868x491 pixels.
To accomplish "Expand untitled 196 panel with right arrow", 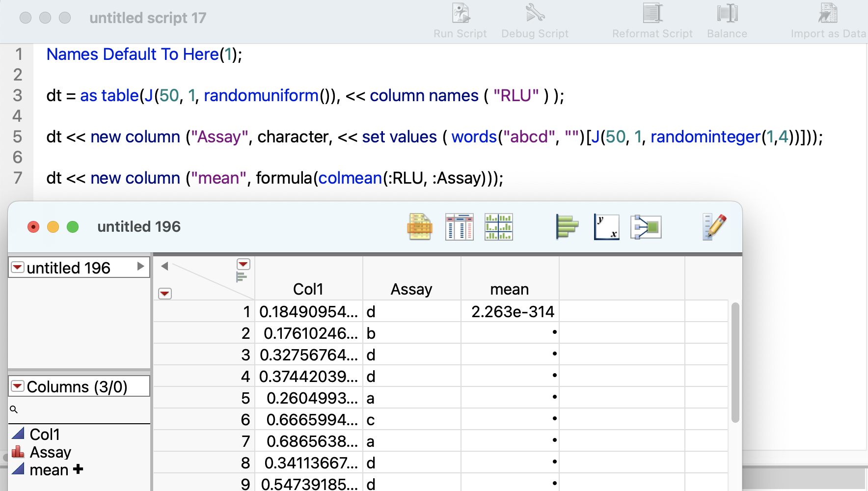I will coord(141,267).
